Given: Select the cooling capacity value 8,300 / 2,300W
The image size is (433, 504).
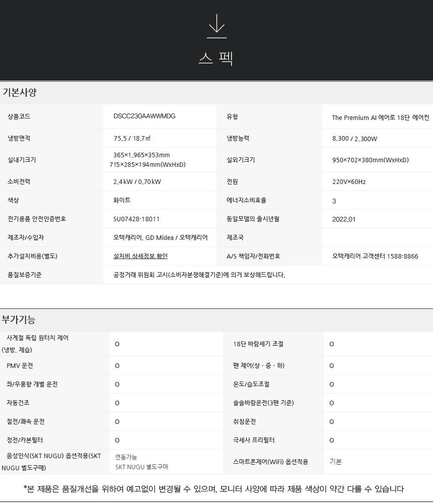Looking at the screenshot, I should click(x=354, y=139).
